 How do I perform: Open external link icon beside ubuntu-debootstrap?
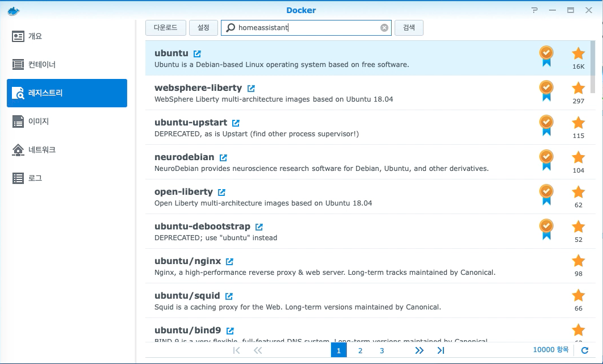(x=259, y=227)
